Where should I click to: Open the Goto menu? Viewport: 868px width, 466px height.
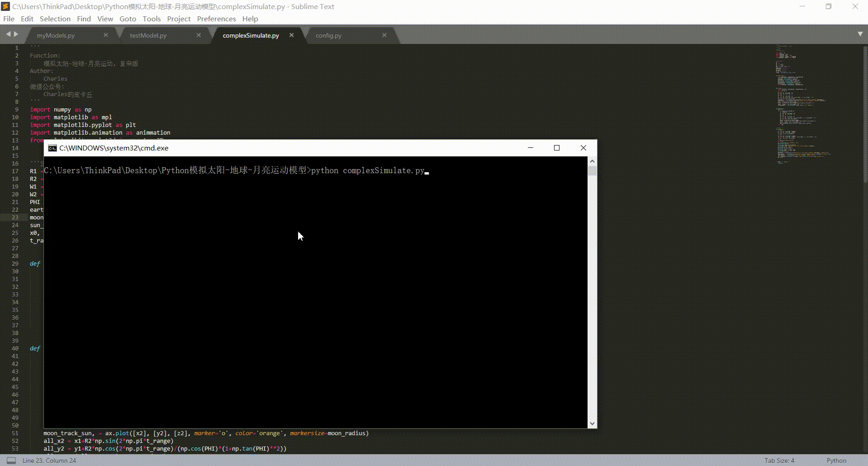point(128,19)
